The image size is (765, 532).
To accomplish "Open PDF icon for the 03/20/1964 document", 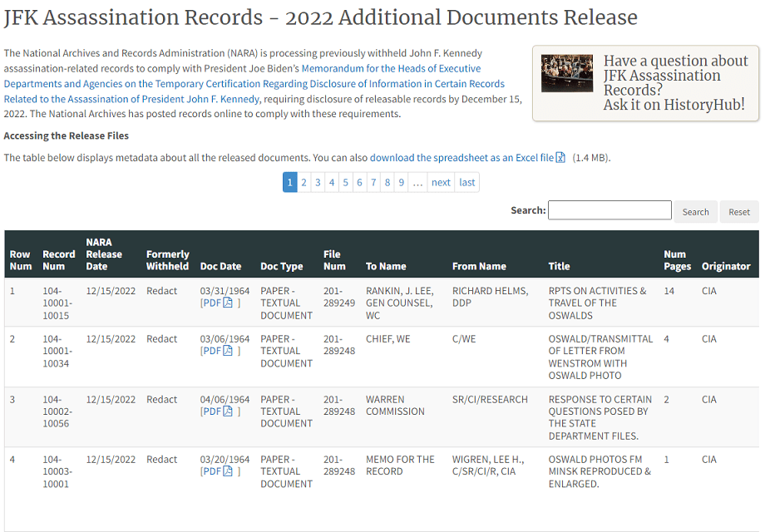I will pos(228,471).
